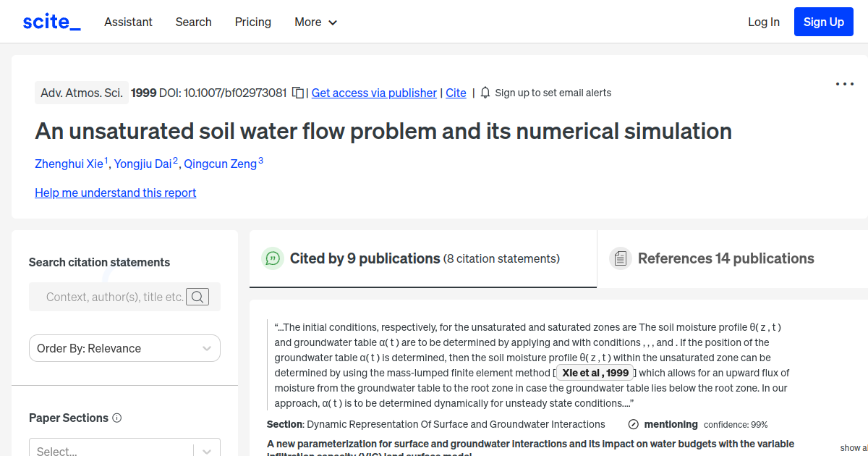This screenshot has width=868, height=456.
Task: Switch to the References 14 publications tab
Action: click(725, 258)
